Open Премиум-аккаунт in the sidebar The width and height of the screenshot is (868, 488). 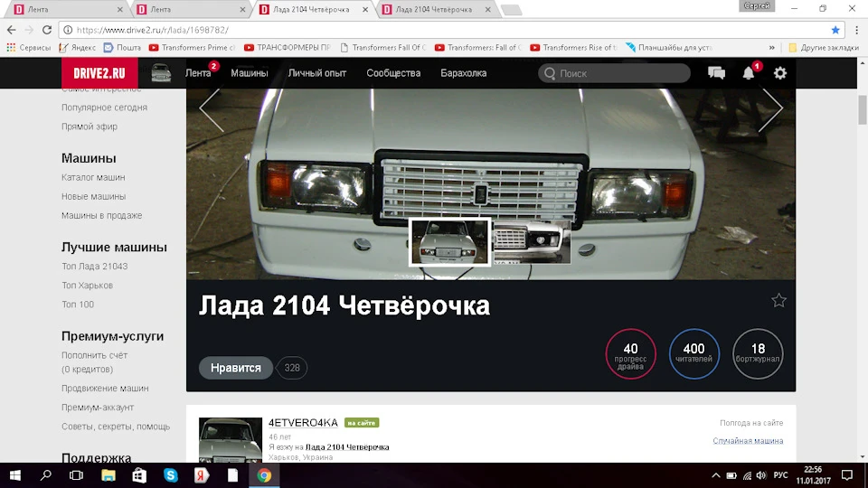tap(98, 408)
